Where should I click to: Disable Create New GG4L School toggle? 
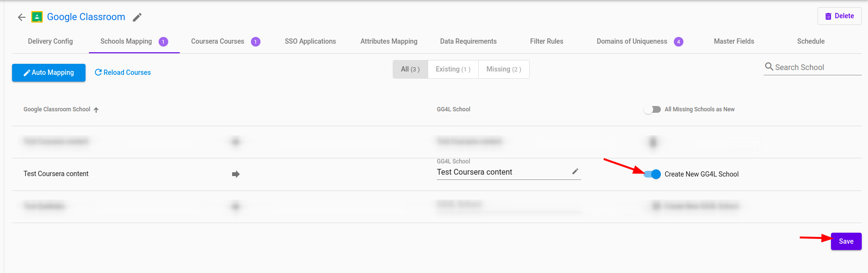click(652, 174)
